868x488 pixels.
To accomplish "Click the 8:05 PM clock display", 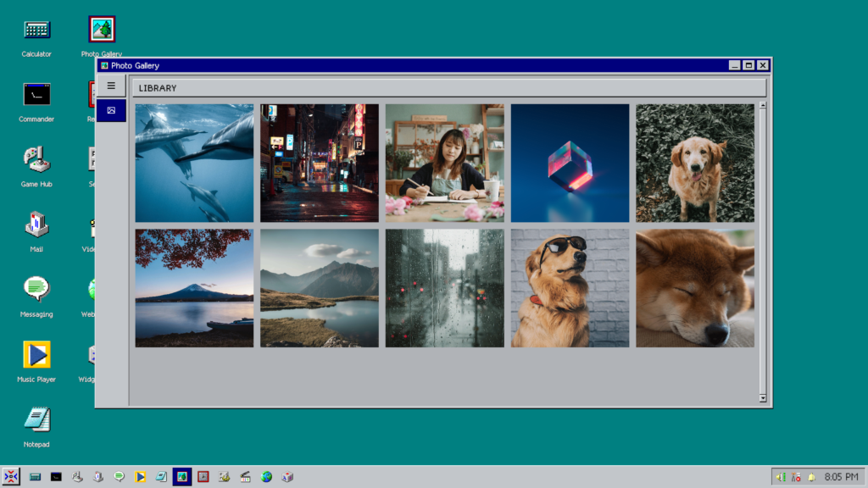I will coord(843,476).
